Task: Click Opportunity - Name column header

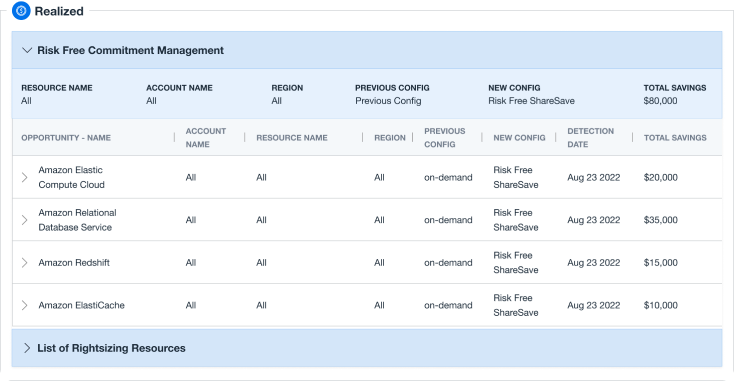Action: click(x=66, y=138)
